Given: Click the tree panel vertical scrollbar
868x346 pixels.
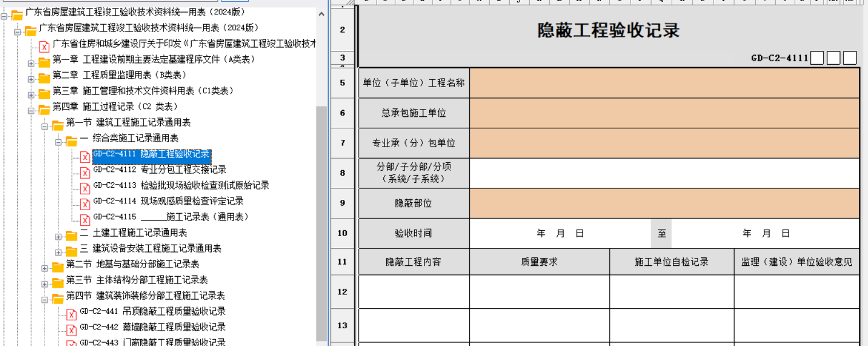Looking at the screenshot, I should click(x=322, y=223).
